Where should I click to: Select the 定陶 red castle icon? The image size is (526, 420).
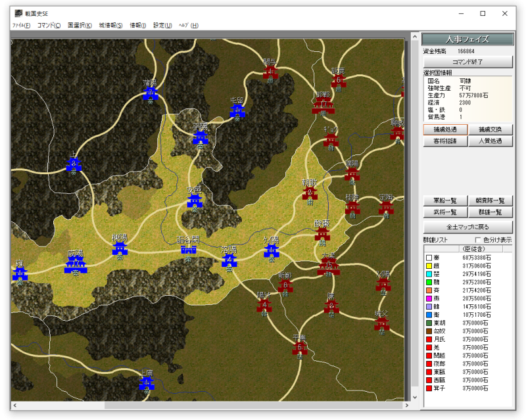point(386,207)
